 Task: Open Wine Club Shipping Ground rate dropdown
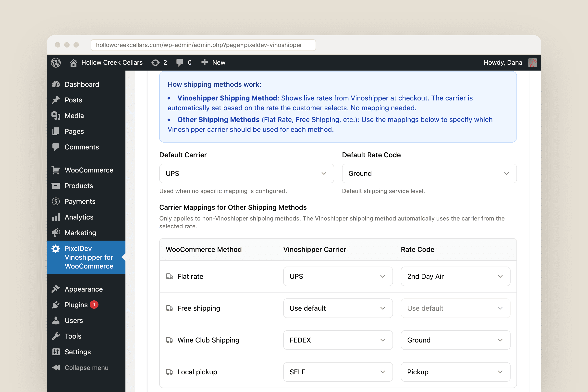(455, 340)
